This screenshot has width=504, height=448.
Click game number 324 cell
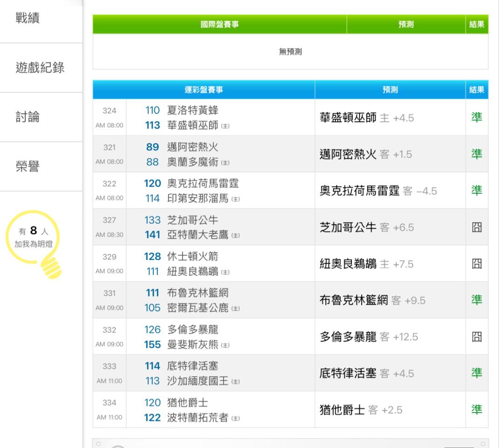click(109, 117)
